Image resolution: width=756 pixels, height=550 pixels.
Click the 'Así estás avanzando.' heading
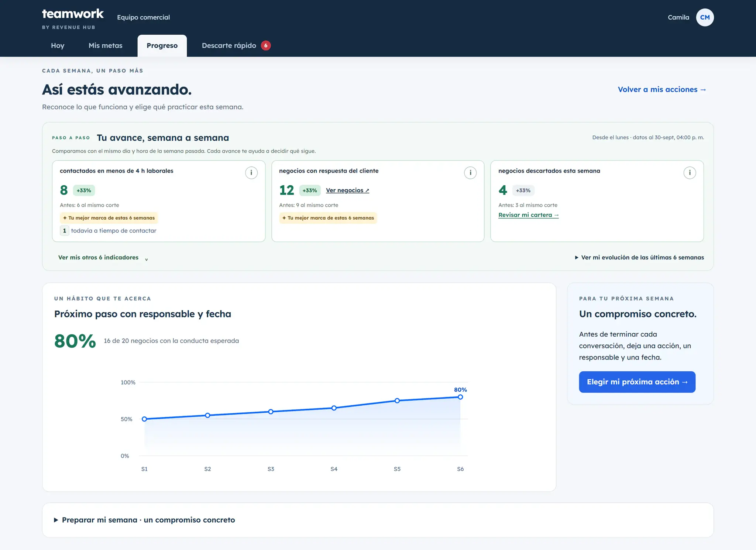(117, 89)
